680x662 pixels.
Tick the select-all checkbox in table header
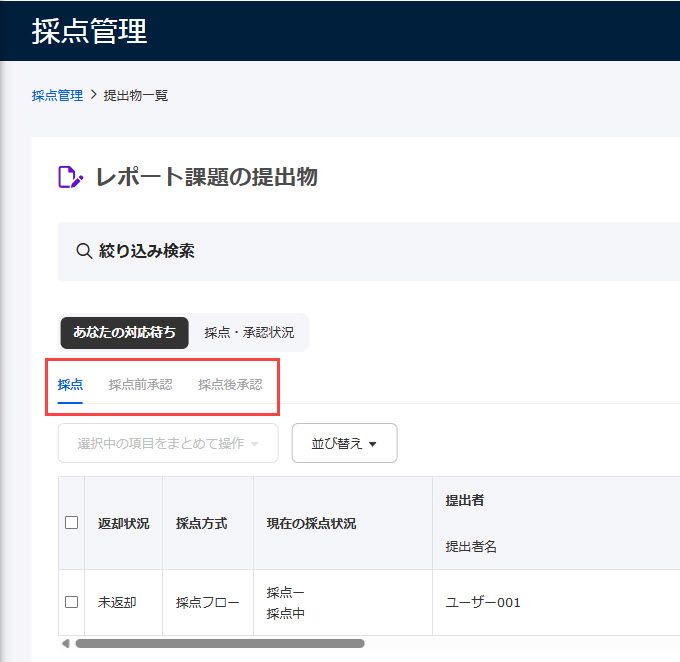coord(72,523)
